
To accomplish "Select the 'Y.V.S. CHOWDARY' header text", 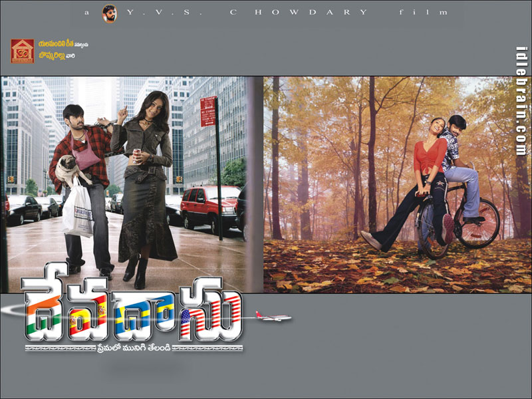I will pos(247,13).
